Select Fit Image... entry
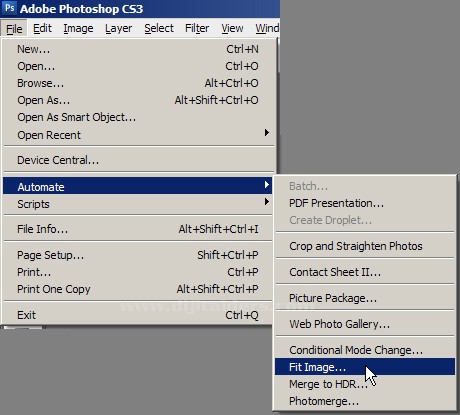 365,367
